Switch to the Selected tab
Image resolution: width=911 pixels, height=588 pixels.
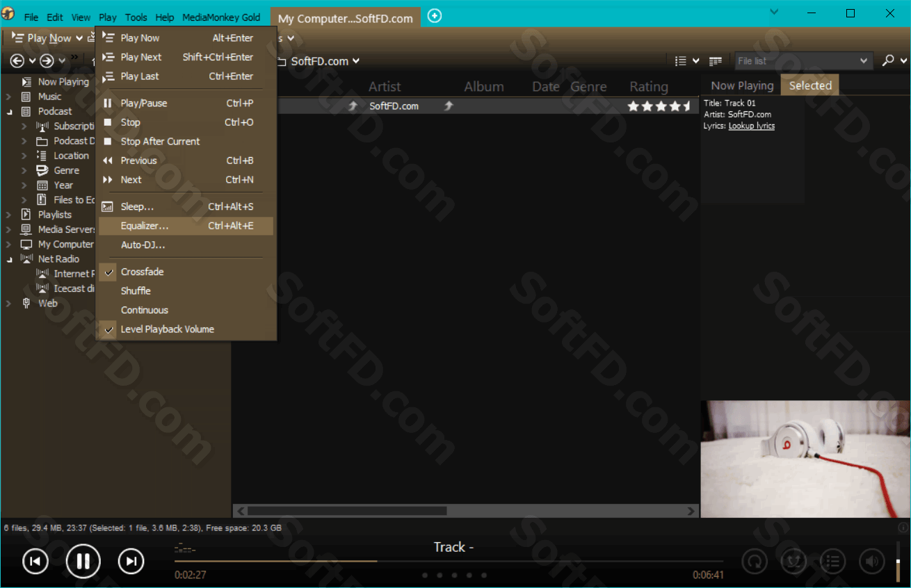tap(810, 85)
